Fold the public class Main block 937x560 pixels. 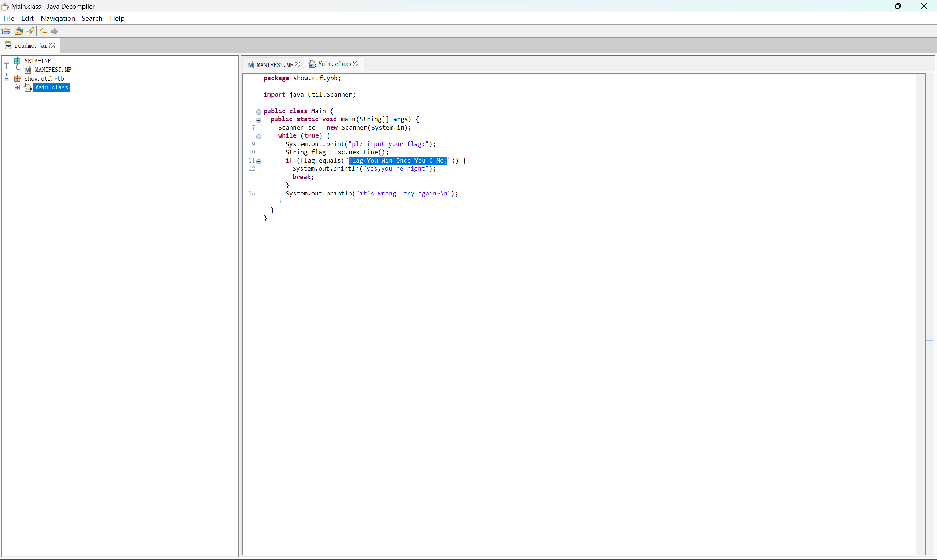[x=259, y=112]
